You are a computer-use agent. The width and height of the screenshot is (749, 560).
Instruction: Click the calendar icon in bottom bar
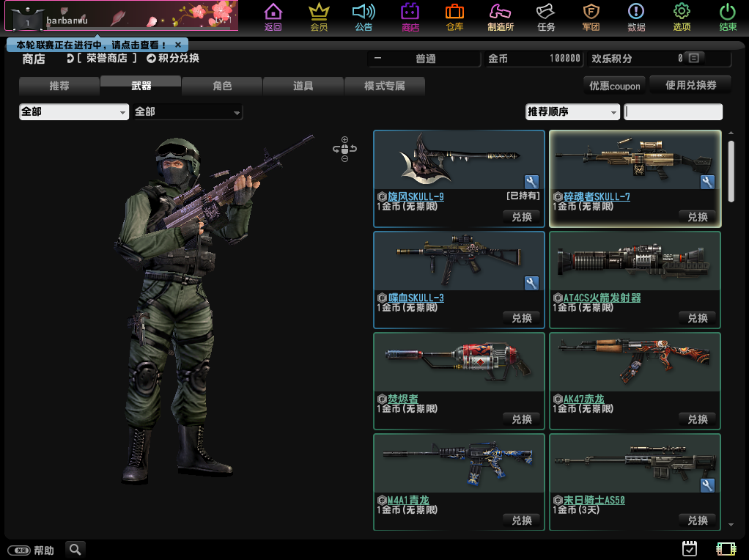[689, 548]
